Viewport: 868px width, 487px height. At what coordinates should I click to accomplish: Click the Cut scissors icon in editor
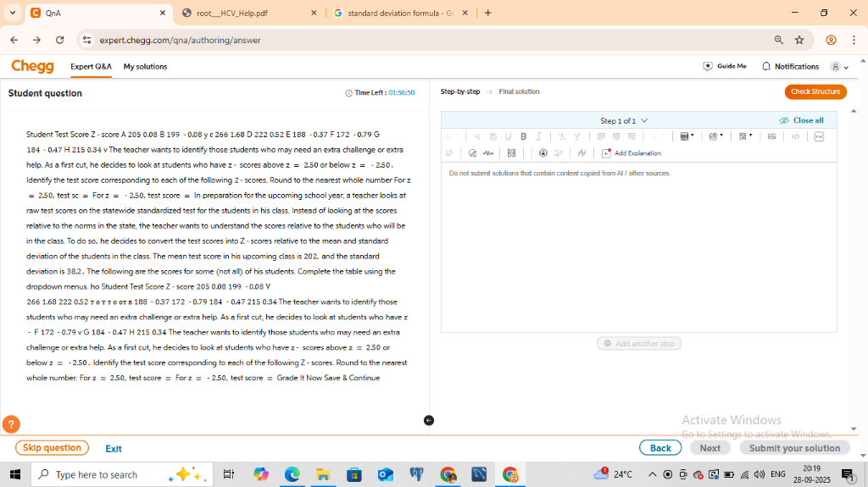coord(477,136)
